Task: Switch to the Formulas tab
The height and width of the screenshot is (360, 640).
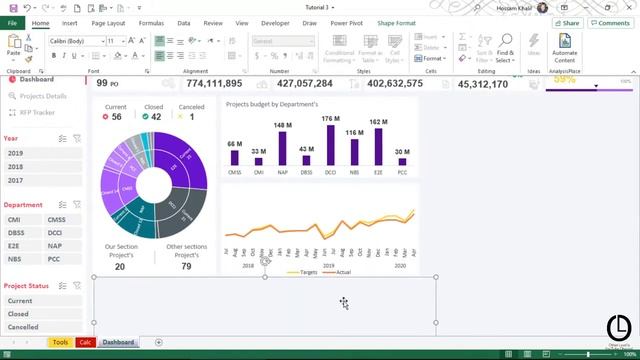Action: click(151, 23)
